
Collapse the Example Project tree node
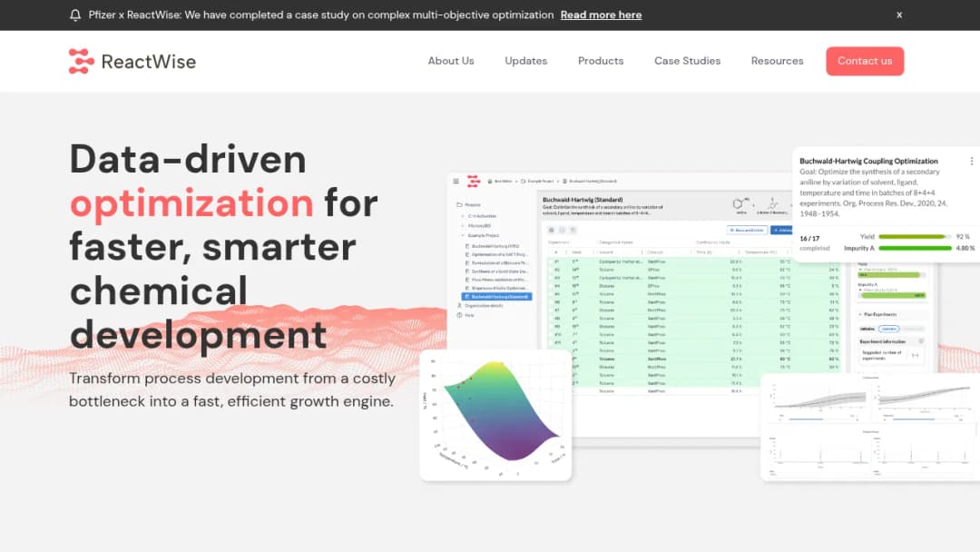(463, 235)
